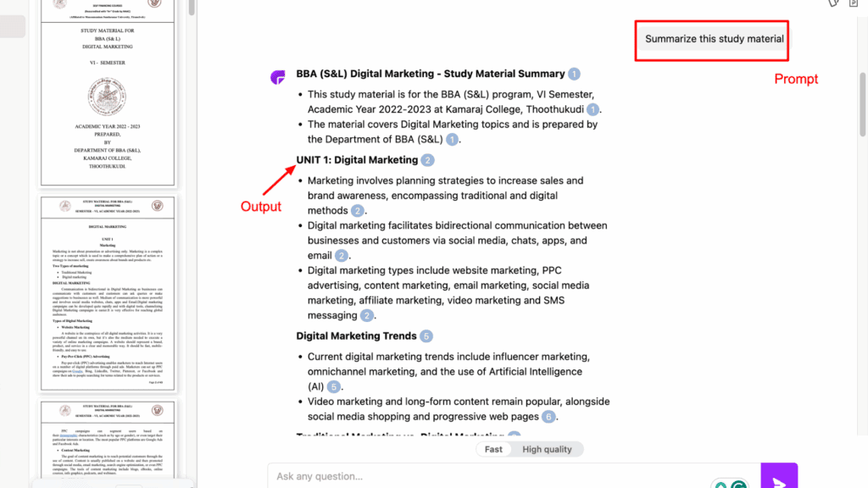Collapse the sidebar using the left edge handle
The width and height of the screenshot is (868, 488).
11,26
